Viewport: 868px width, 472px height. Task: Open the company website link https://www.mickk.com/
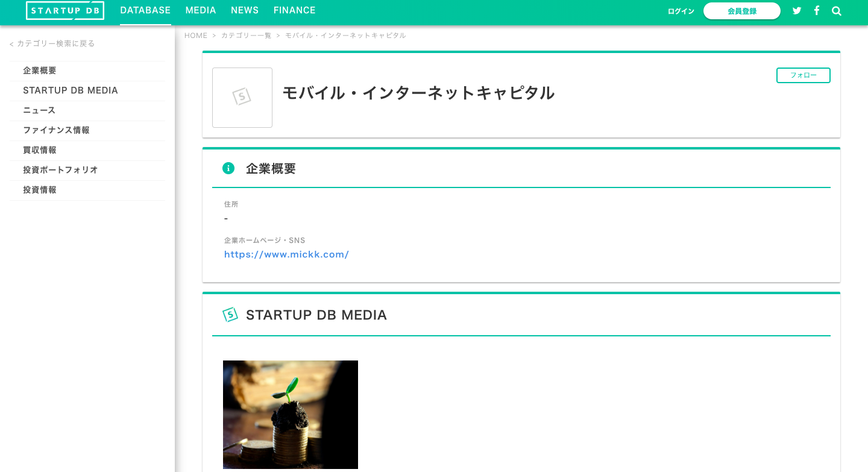286,254
